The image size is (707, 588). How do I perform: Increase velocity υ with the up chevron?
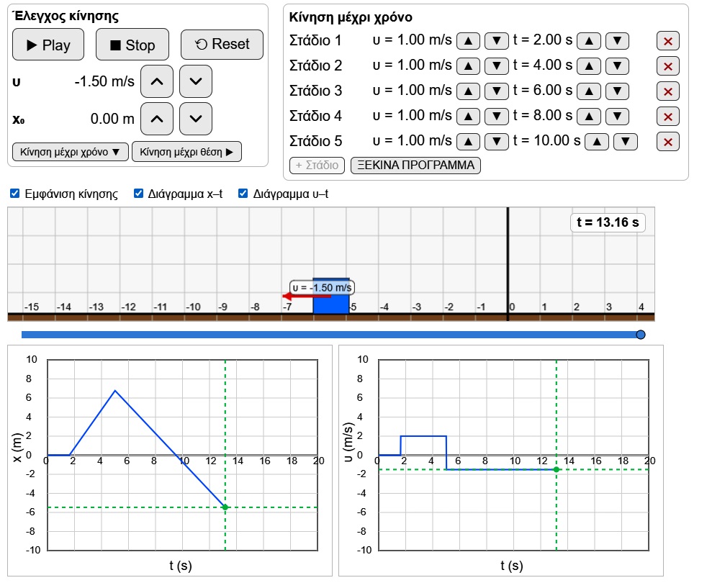click(x=157, y=81)
